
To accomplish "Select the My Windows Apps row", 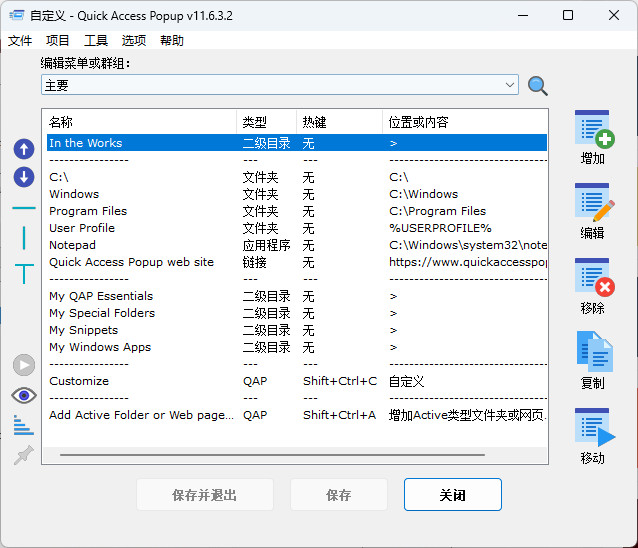I will pos(297,347).
